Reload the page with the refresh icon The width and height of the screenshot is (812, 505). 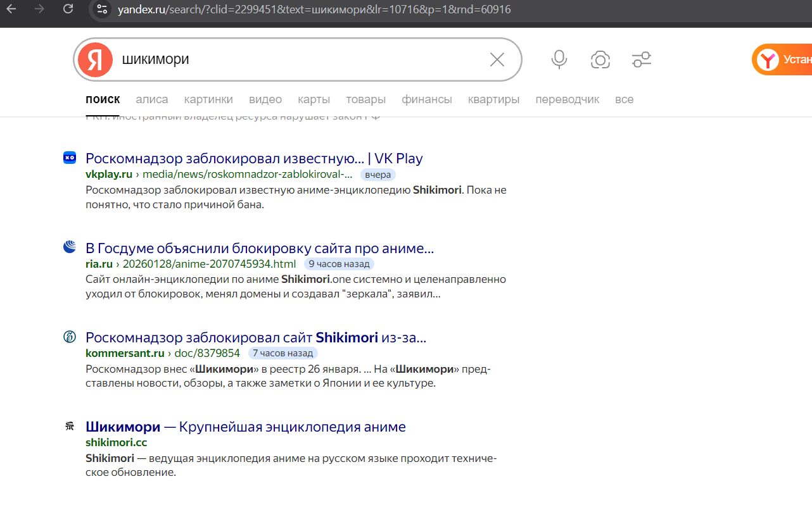(68, 9)
